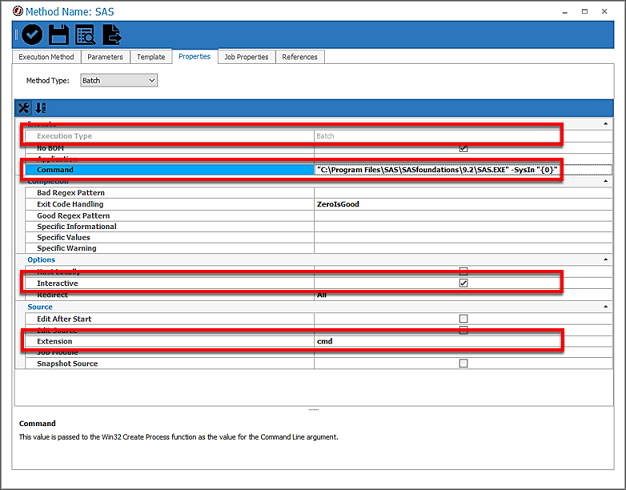Click the Exit Code Handling value ZeroIsGood
626x490 pixels.
(338, 204)
